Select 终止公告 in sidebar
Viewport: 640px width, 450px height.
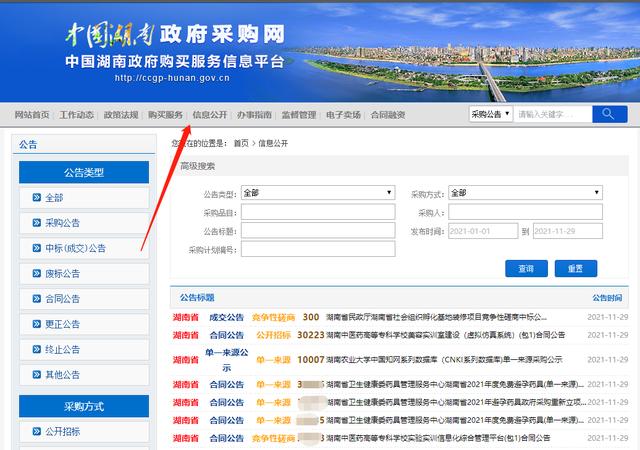pos(84,350)
